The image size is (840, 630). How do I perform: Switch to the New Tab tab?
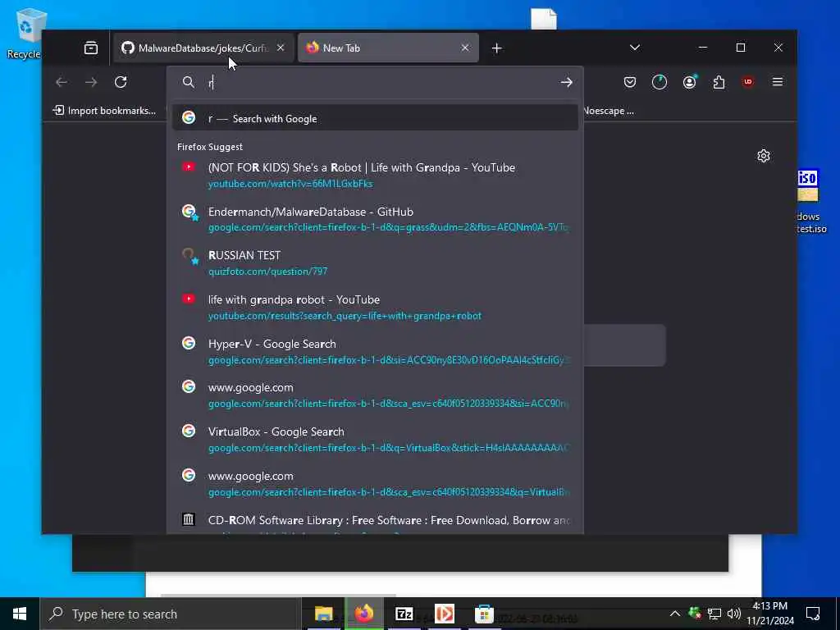point(388,48)
